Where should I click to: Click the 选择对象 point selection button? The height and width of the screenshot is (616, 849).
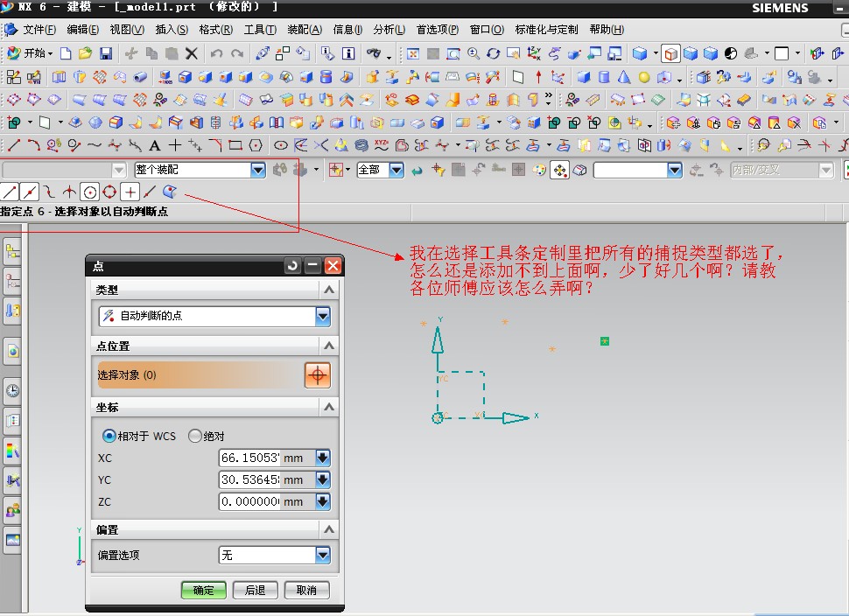pyautogui.click(x=318, y=375)
